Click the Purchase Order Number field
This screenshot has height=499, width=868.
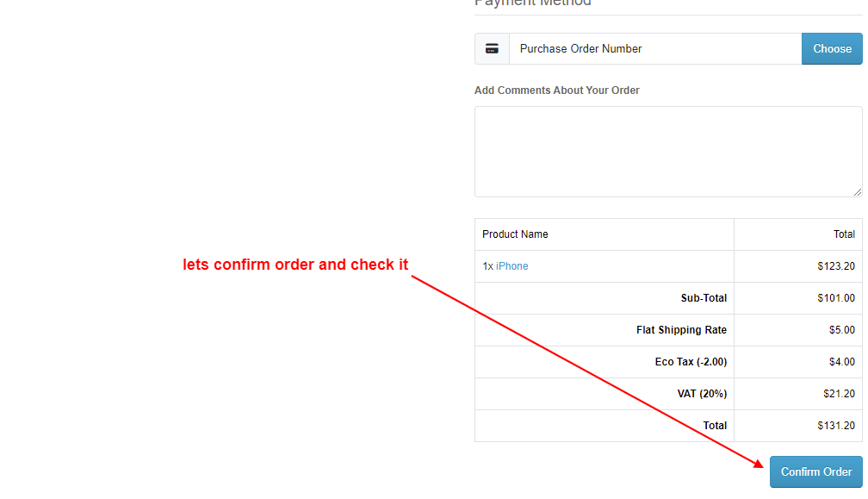point(654,49)
